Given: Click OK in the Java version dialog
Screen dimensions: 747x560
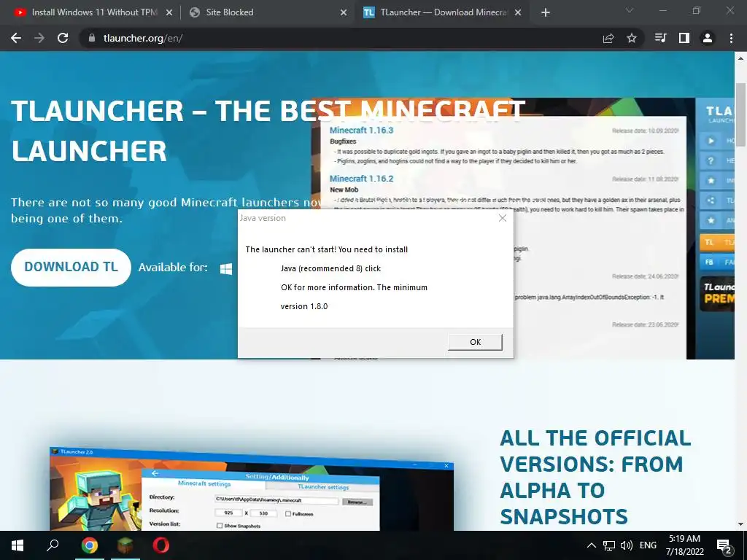Looking at the screenshot, I should [x=475, y=342].
